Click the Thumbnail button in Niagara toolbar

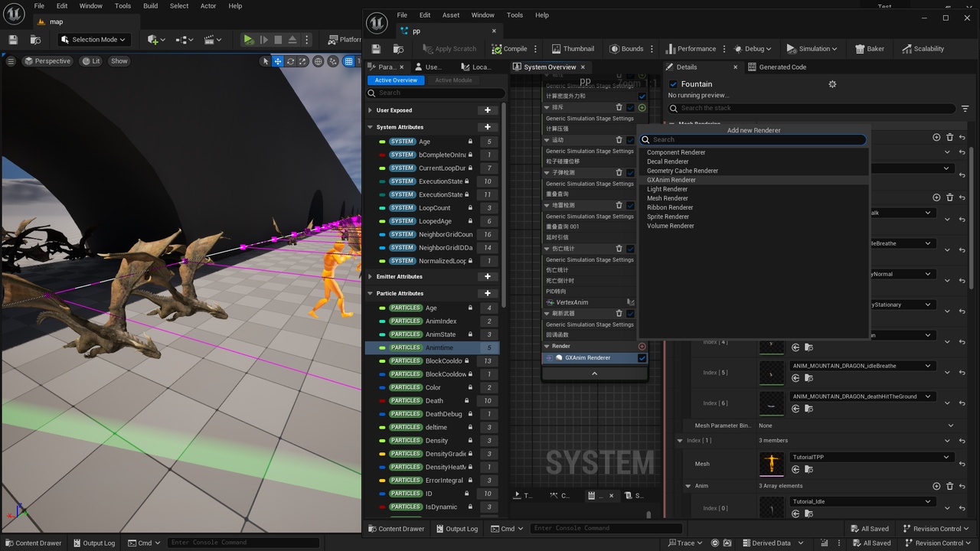click(573, 48)
